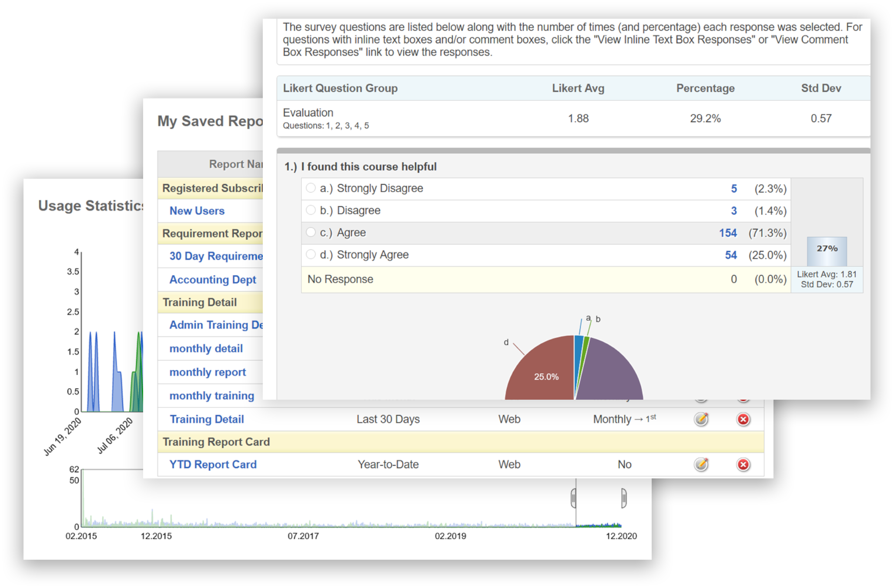
Task: Click the 154 Agree response count
Action: [x=727, y=233]
